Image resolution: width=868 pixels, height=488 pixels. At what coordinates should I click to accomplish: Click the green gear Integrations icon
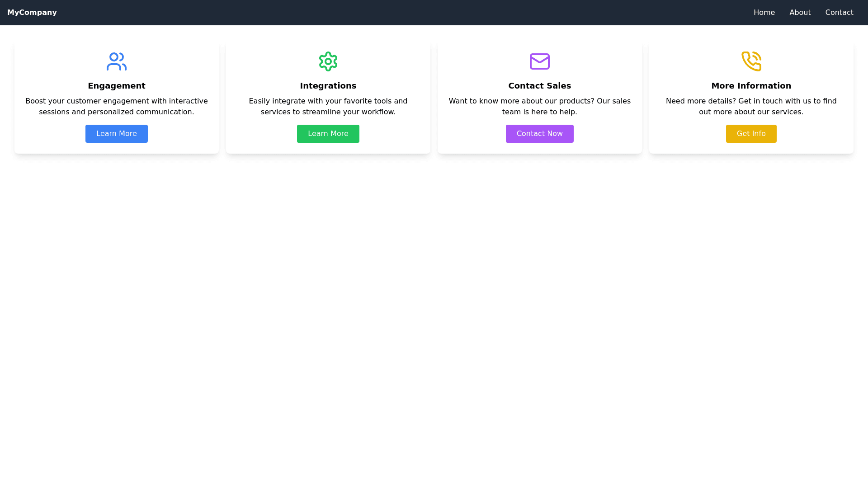328,61
